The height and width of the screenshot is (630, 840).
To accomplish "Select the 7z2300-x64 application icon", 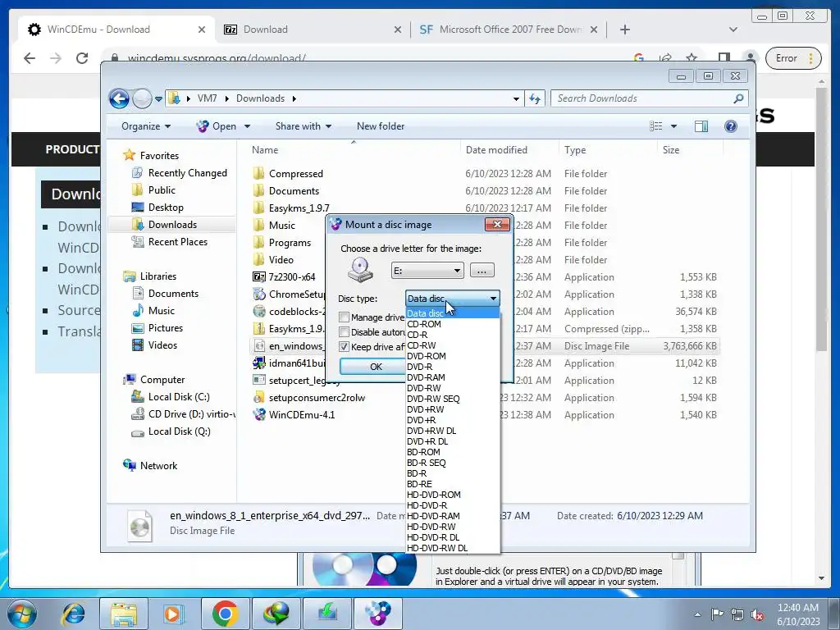I will (x=258, y=277).
